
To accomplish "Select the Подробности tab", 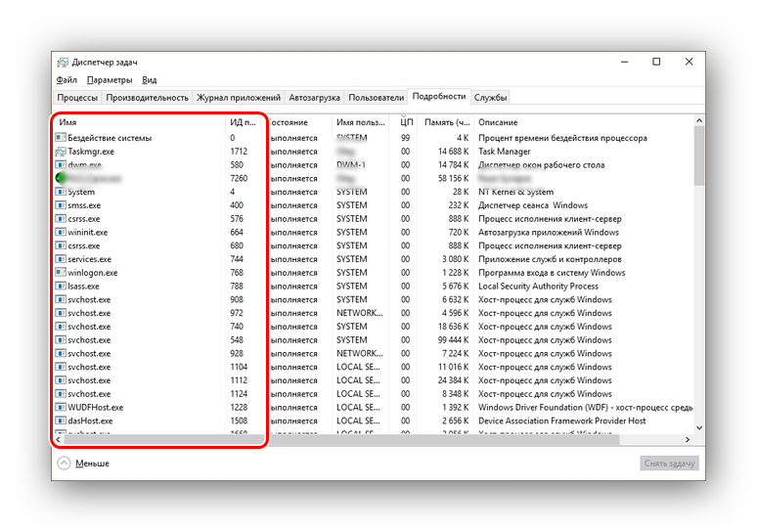I will click(439, 97).
